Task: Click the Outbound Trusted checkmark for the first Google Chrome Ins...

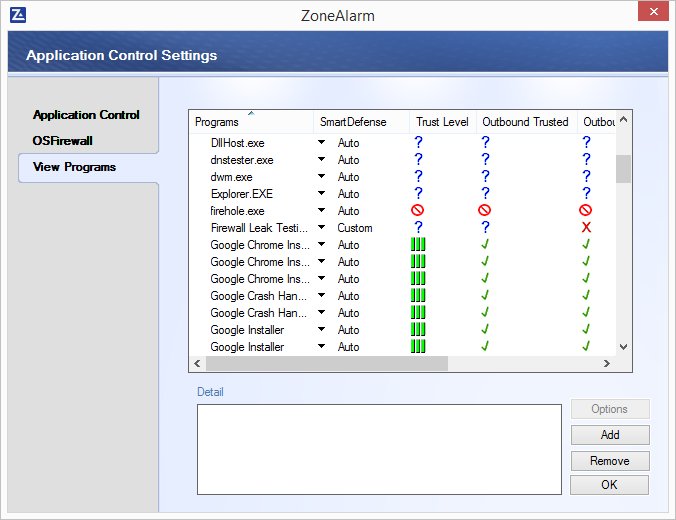Action: pyautogui.click(x=485, y=244)
